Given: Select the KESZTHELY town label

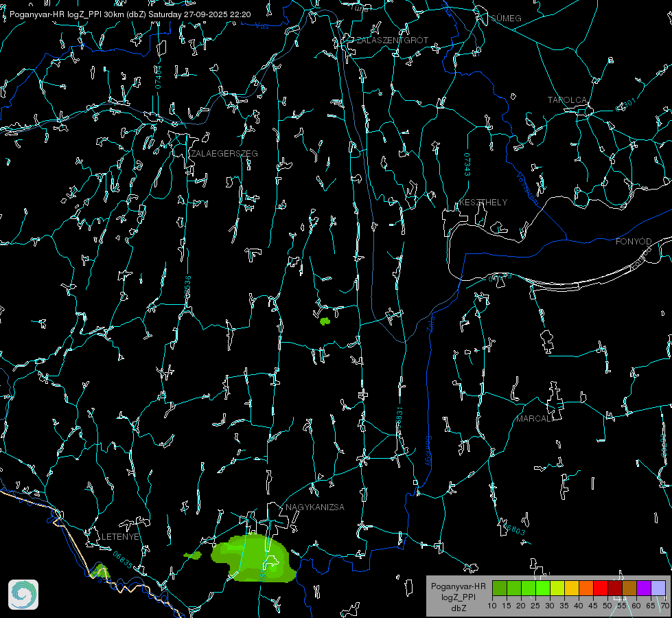Looking at the screenshot, I should coord(483,202).
